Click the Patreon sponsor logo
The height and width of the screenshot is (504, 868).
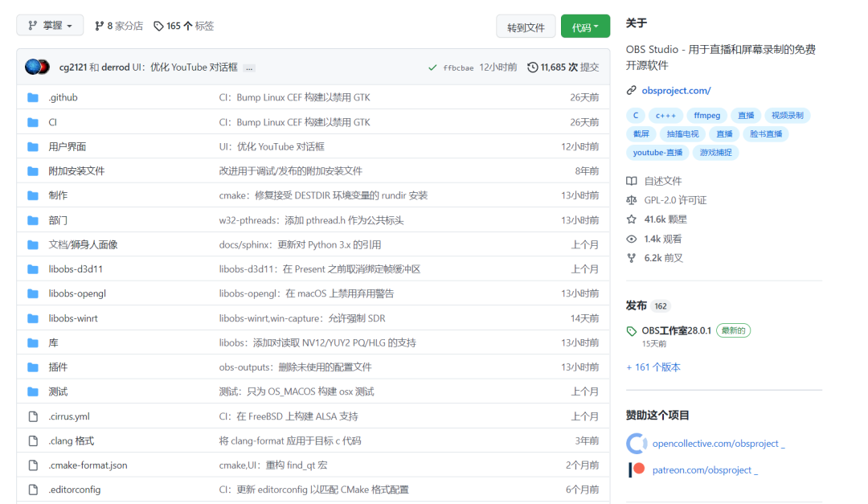click(x=637, y=469)
